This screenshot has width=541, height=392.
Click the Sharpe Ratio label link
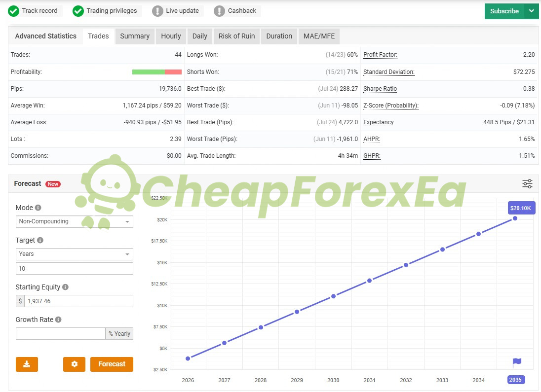coord(380,89)
